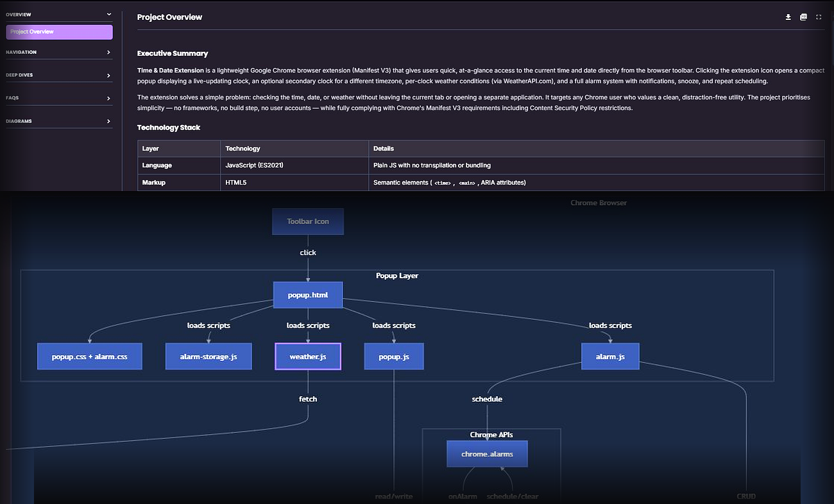Screen dimensions: 834x504
Task: Select the alarm.js diagram node
Action: [610, 357]
